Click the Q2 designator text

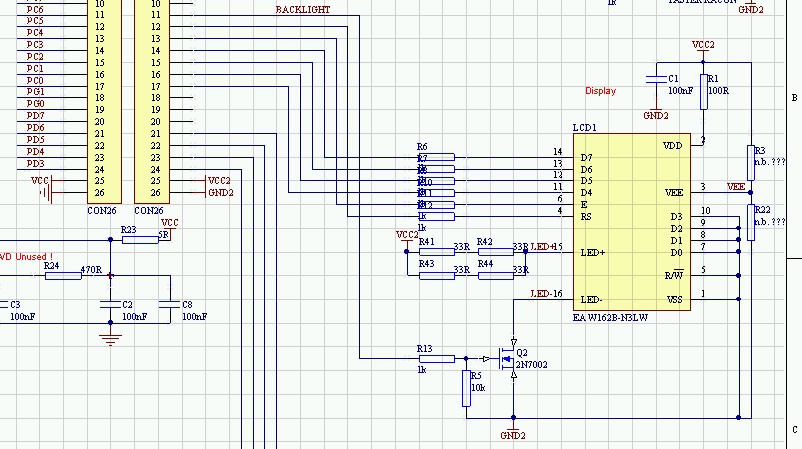click(x=522, y=353)
